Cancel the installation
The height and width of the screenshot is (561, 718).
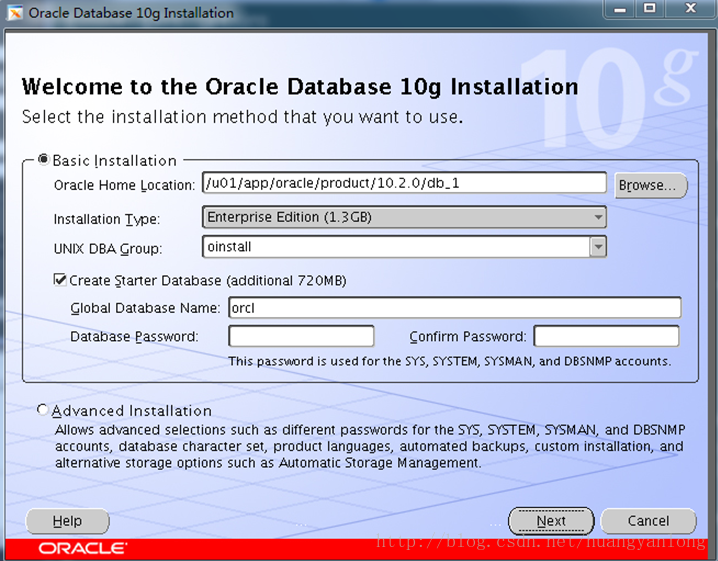click(648, 521)
